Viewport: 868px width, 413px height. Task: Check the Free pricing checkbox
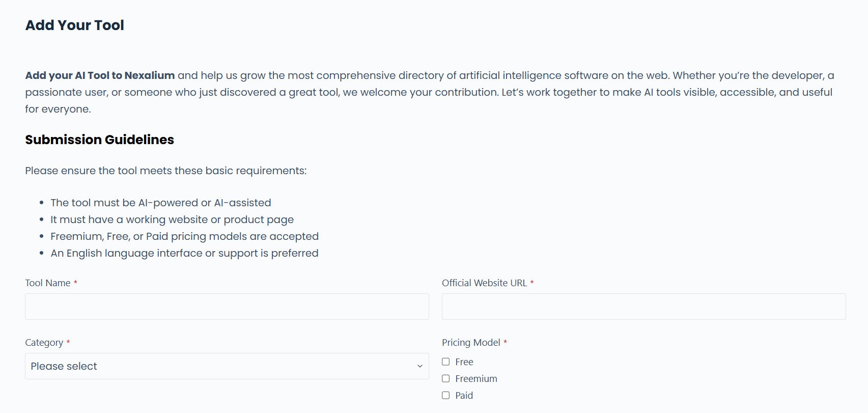tap(446, 362)
